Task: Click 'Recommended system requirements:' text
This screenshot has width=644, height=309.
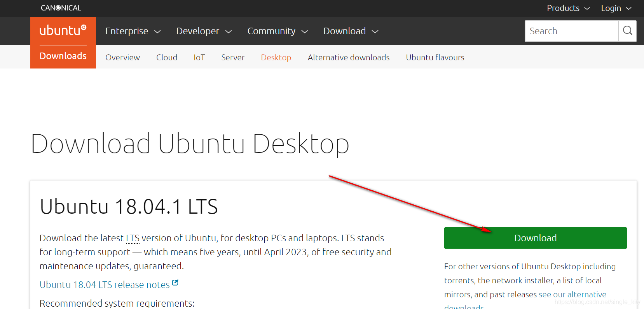Action: point(117,303)
